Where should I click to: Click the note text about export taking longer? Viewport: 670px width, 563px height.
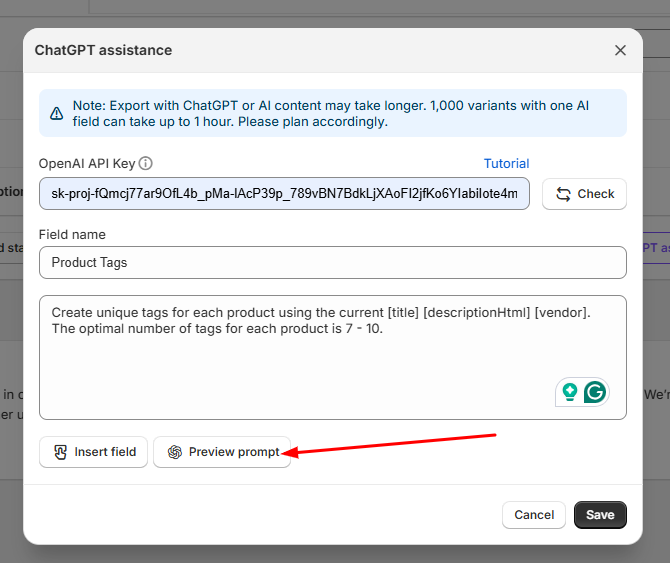[x=331, y=113]
